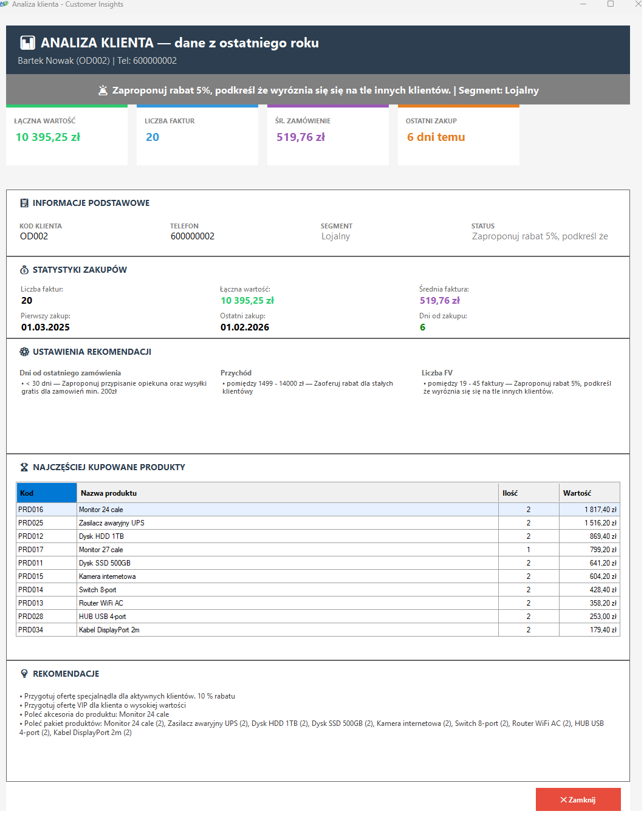The width and height of the screenshot is (644, 814).
Task: Click the lightbulb icon next to Rekomendacje
Action: (24, 674)
